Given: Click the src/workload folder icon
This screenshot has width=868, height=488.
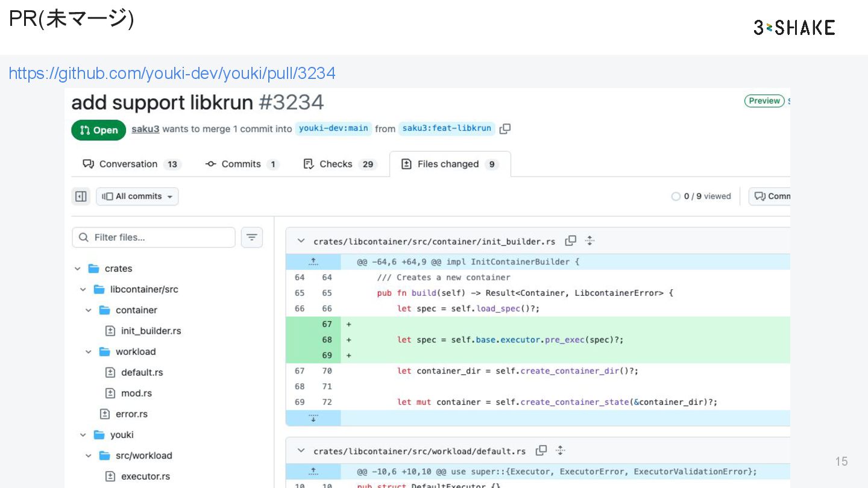Looking at the screenshot, I should (104, 456).
